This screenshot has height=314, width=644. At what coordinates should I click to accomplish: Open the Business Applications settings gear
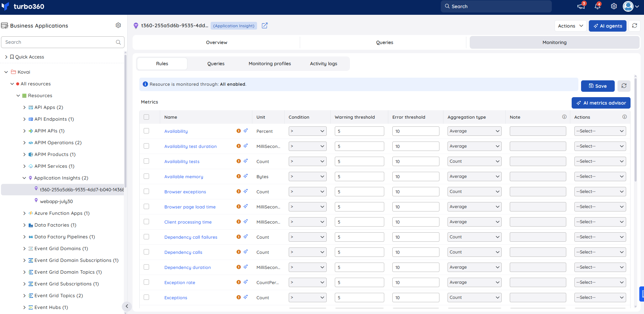[x=118, y=25]
